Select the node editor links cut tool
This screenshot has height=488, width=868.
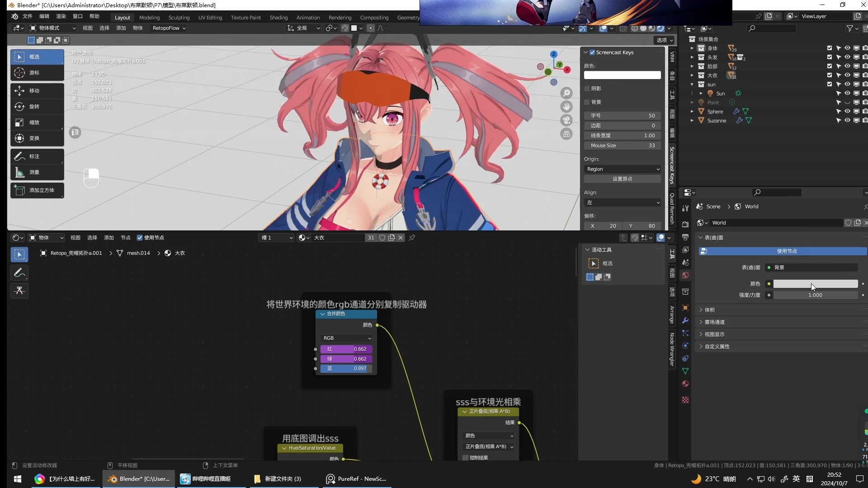(x=19, y=291)
